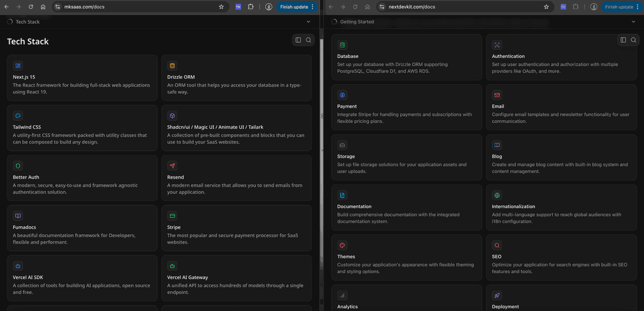Click the Storage drive icon
644x311 pixels.
[x=342, y=145]
